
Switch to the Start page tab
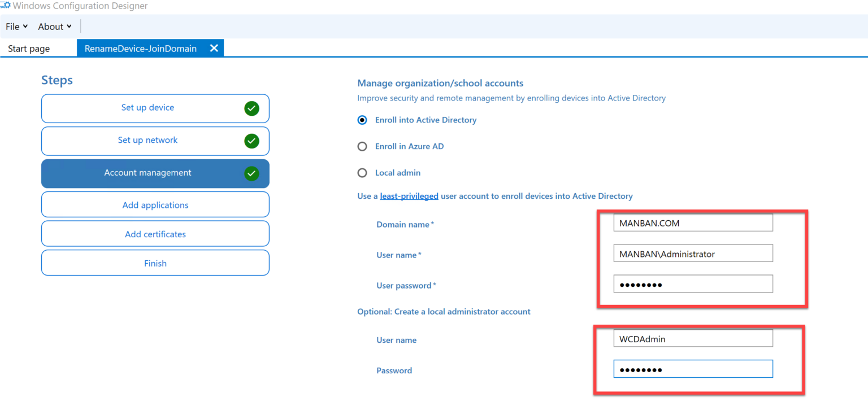[28, 48]
